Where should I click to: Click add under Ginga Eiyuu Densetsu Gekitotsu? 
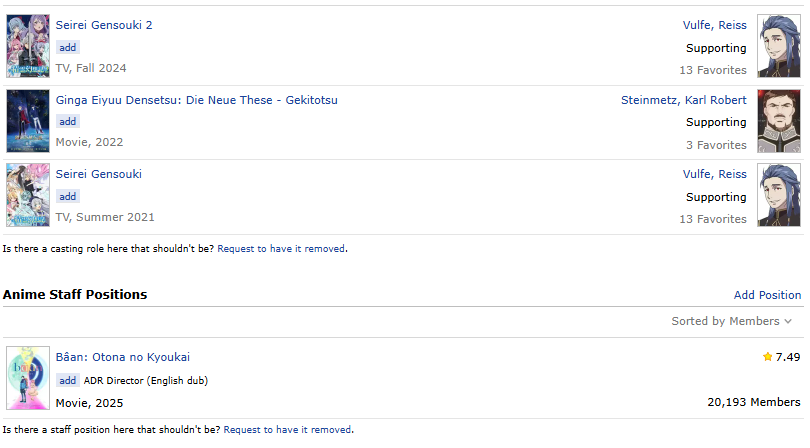pyautogui.click(x=68, y=121)
